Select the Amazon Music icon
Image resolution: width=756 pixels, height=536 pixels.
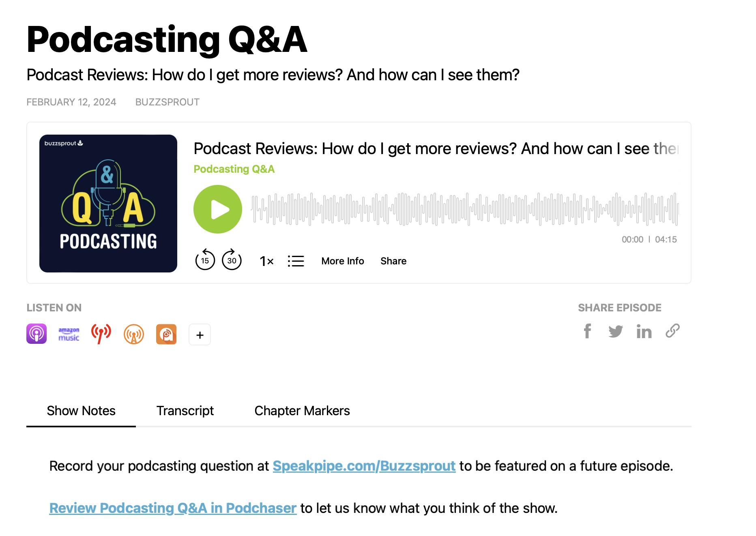click(69, 334)
